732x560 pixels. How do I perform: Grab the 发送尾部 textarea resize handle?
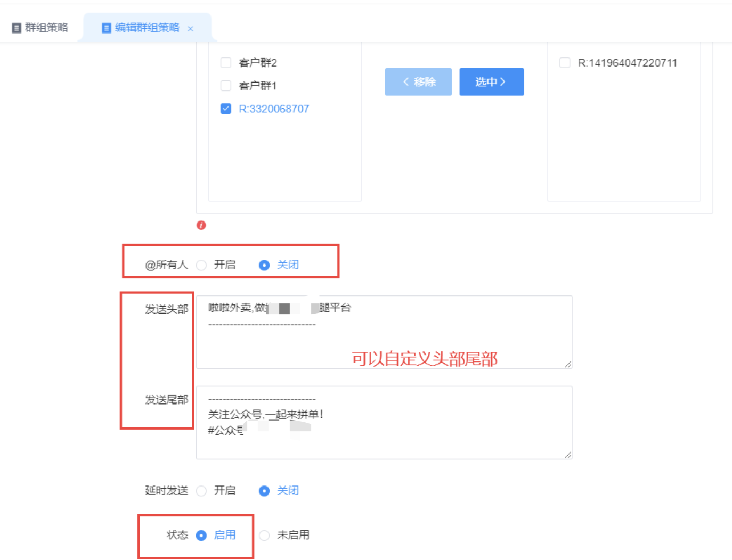[x=568, y=455]
